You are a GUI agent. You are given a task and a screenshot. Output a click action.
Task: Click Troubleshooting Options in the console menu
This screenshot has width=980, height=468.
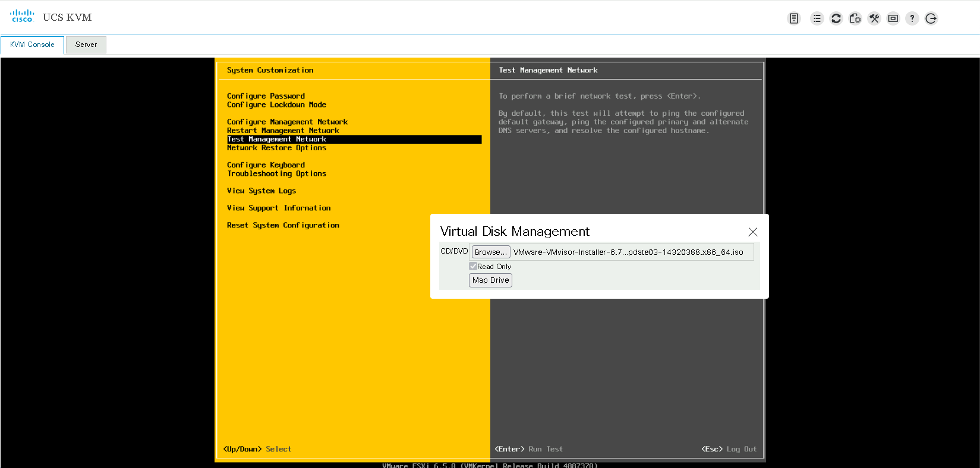tap(276, 173)
